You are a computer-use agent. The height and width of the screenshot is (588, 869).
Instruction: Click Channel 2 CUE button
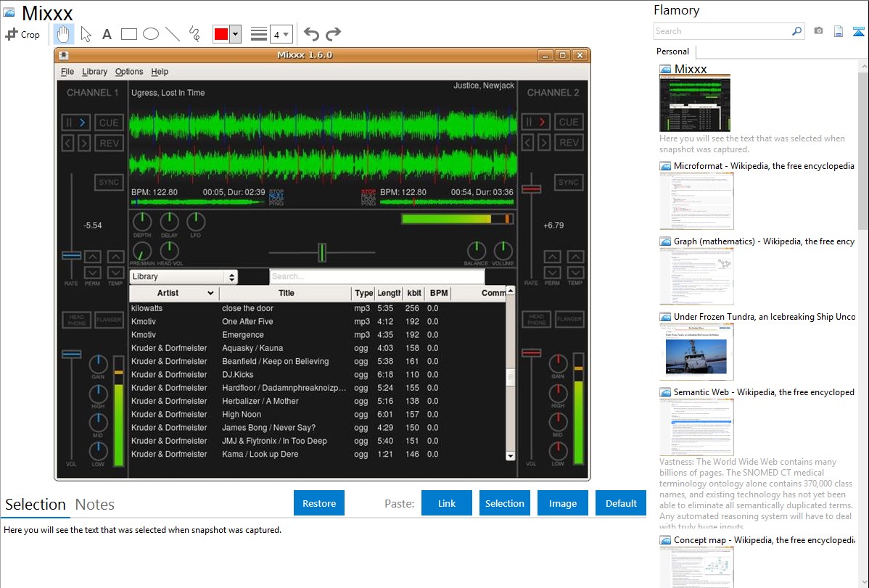click(x=569, y=122)
